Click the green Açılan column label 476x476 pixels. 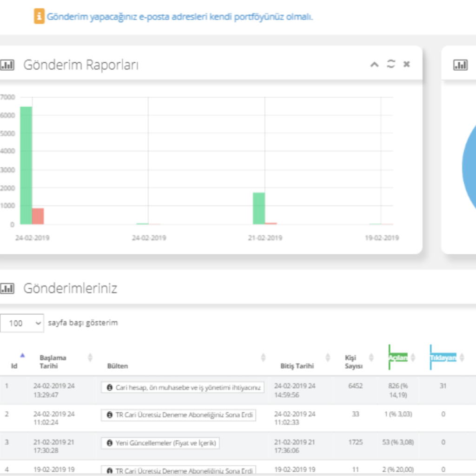pos(398,357)
